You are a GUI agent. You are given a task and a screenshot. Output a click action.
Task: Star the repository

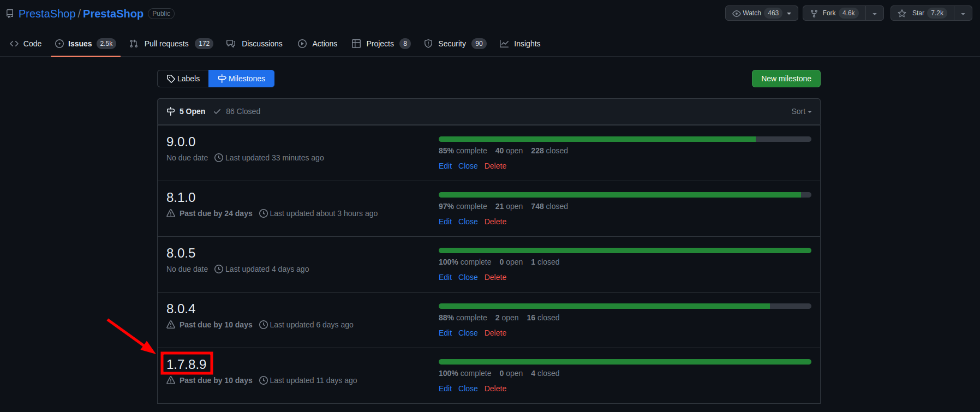coord(922,13)
